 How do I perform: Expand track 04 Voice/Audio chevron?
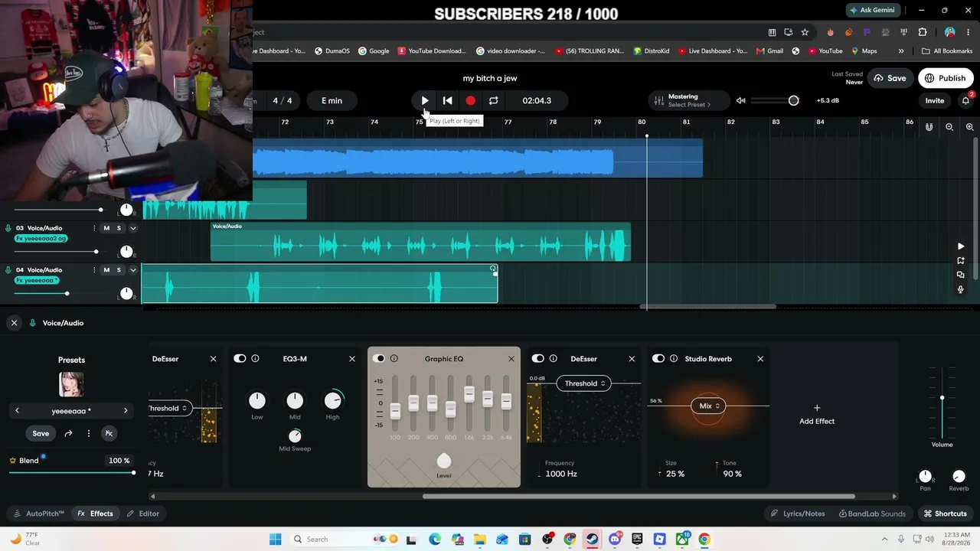point(132,270)
